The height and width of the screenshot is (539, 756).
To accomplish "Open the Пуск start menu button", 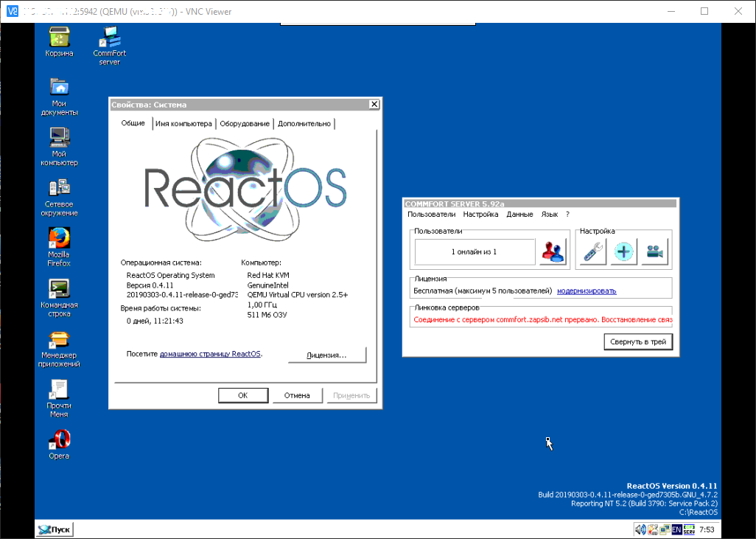I will point(55,529).
